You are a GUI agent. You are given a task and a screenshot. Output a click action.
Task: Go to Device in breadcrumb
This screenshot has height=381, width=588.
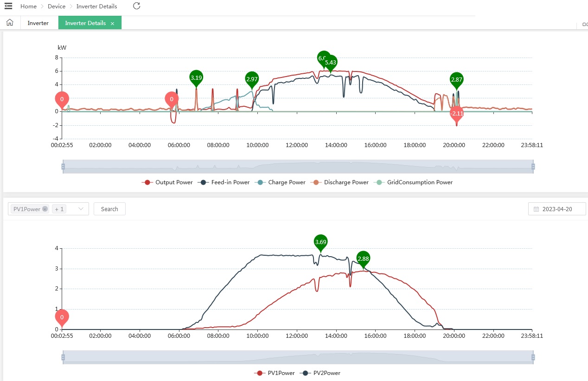57,6
